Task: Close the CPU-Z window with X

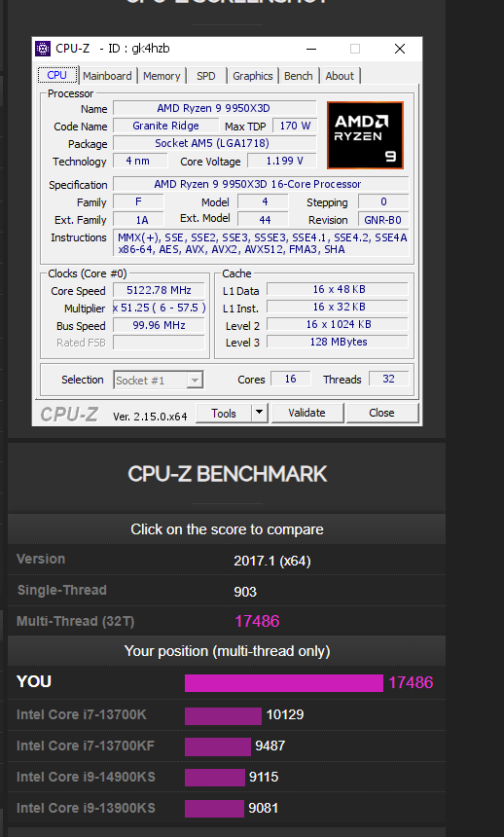Action: pos(399,49)
